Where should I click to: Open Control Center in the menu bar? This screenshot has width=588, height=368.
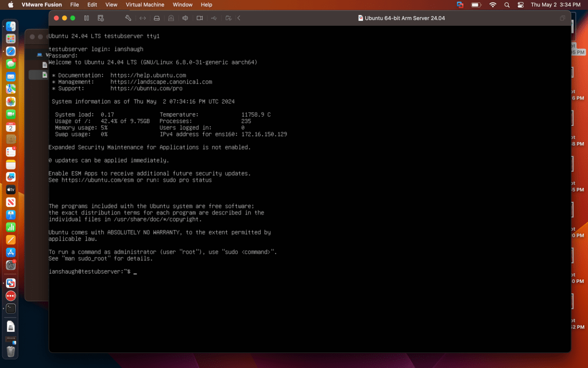[x=521, y=5]
